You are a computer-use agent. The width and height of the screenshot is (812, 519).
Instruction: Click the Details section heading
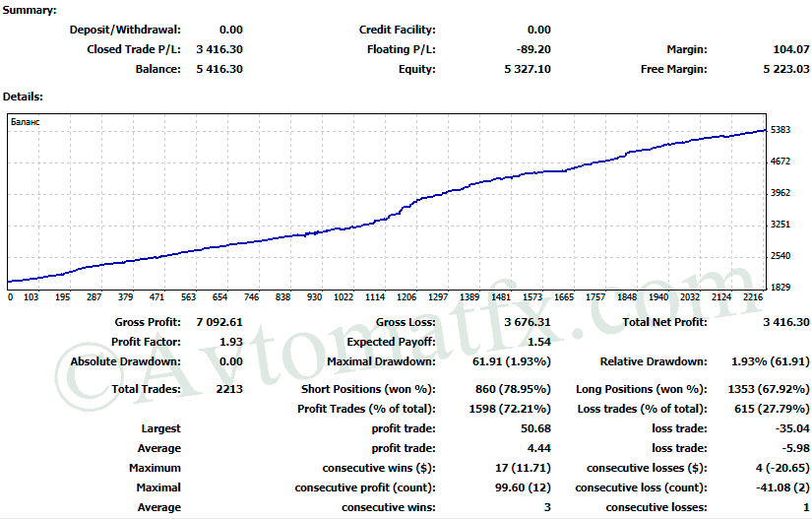coord(23,97)
